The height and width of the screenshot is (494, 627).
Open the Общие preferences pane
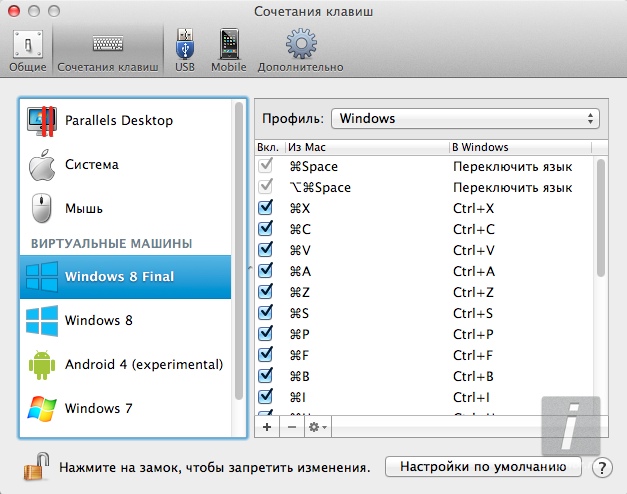click(x=28, y=50)
